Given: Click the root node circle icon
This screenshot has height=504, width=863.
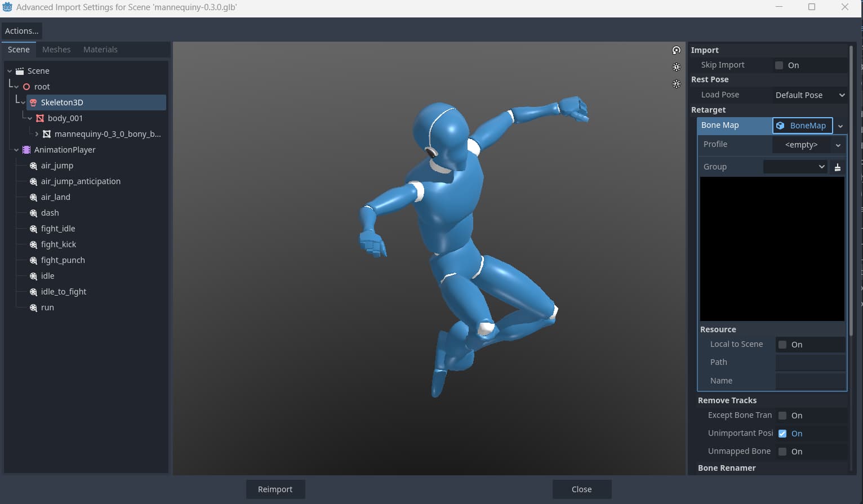Looking at the screenshot, I should pyautogui.click(x=26, y=87).
